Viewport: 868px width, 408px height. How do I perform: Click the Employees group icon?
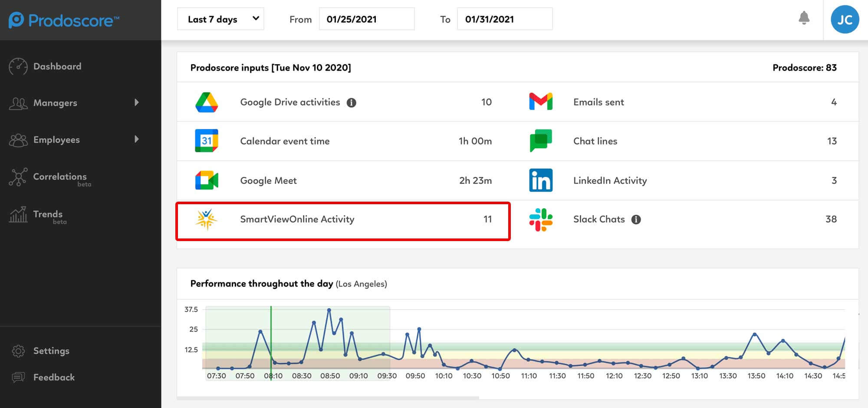(18, 140)
